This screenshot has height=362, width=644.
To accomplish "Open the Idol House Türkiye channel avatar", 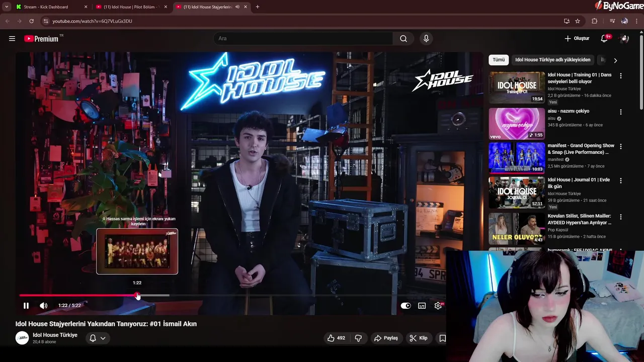I will coord(22,338).
